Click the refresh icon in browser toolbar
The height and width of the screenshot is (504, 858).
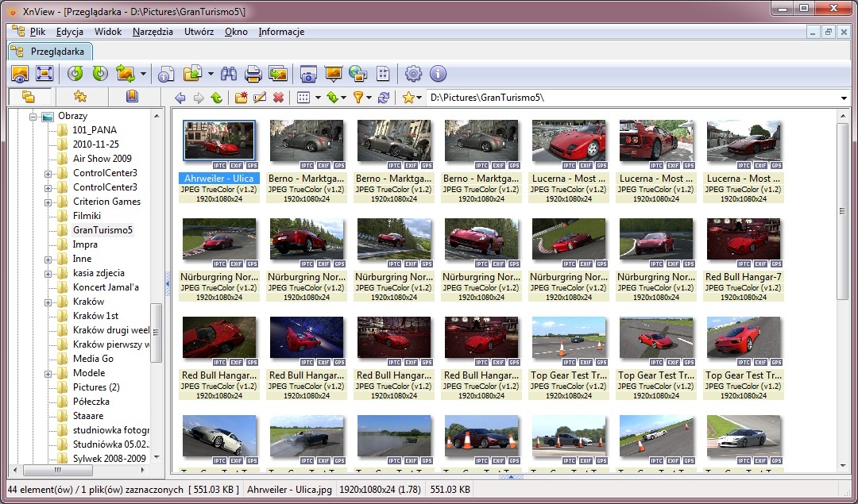[x=384, y=98]
